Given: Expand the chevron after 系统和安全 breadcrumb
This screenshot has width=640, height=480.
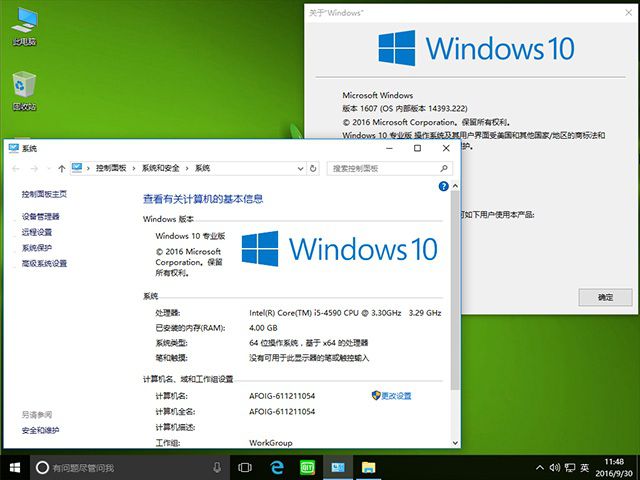Looking at the screenshot, I should click(x=187, y=168).
